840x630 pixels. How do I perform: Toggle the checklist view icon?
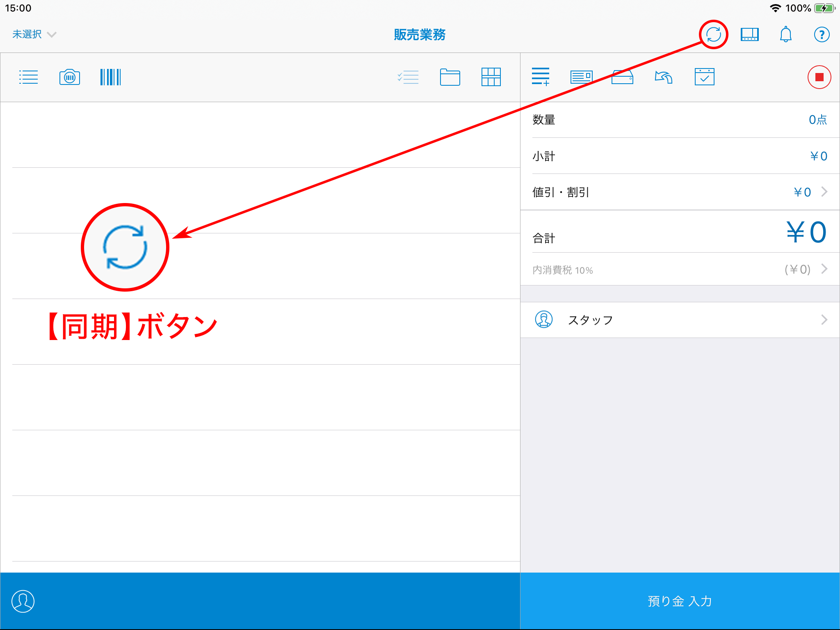coord(408,77)
